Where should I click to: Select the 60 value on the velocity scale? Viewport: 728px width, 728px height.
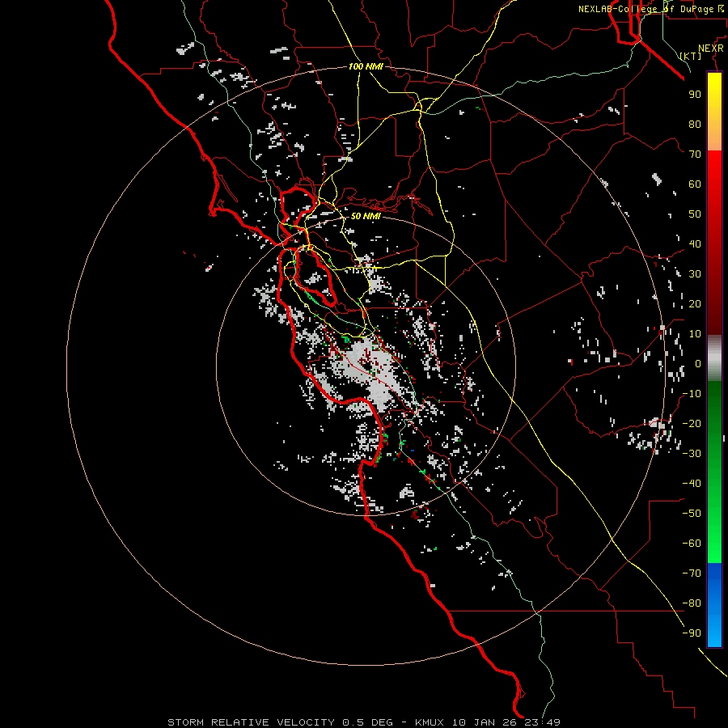[x=695, y=184]
